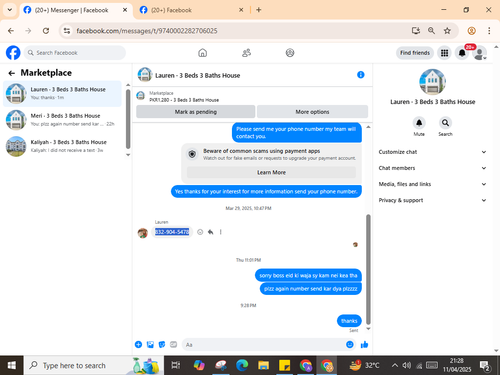The width and height of the screenshot is (500, 375).
Task: Bookmark this page with the star icon
Action: tap(447, 31)
